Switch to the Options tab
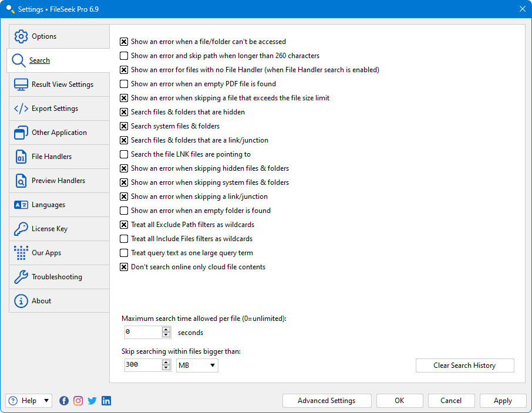532x413 pixels. [59, 36]
